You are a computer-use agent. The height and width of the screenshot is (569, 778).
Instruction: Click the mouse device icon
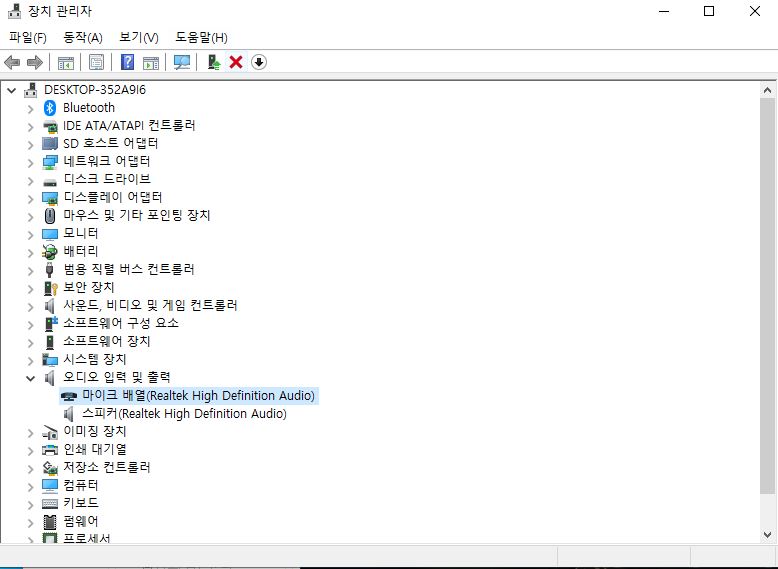[x=50, y=216]
